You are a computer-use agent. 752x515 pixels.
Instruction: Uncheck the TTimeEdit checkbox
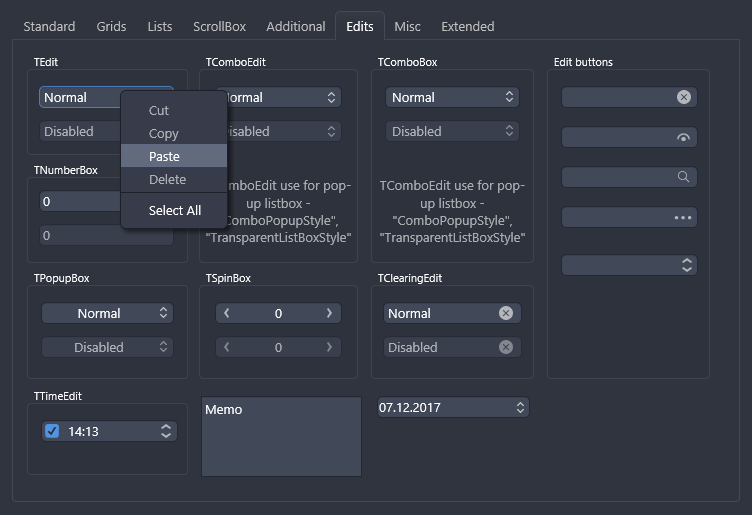pos(52,431)
